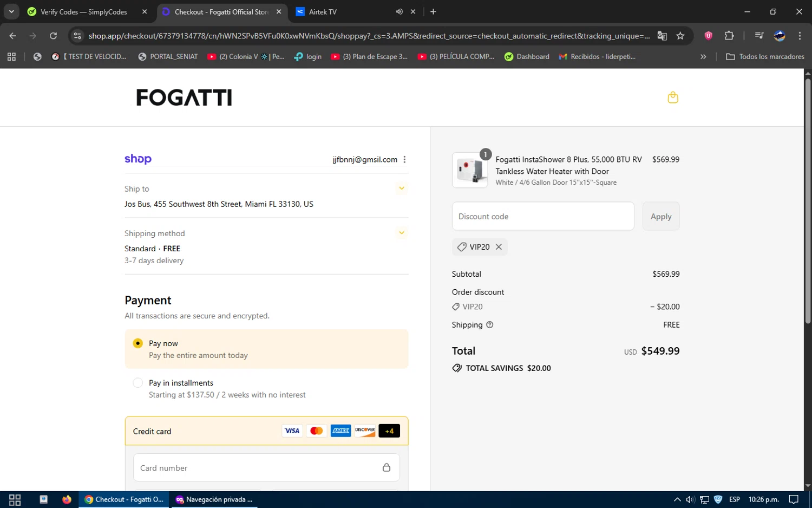Remove the VIP20 discount tag
Image resolution: width=812 pixels, height=508 pixels.
point(499,247)
